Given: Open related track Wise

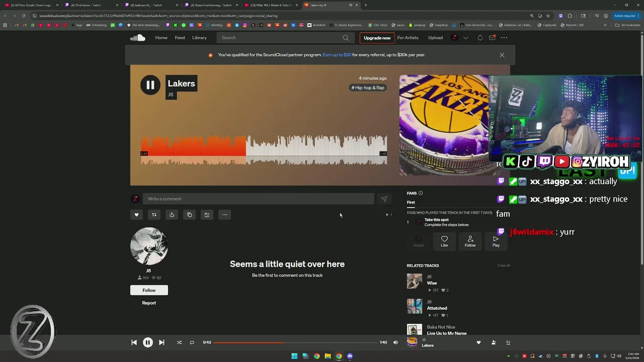Looking at the screenshot, I should coord(432,283).
